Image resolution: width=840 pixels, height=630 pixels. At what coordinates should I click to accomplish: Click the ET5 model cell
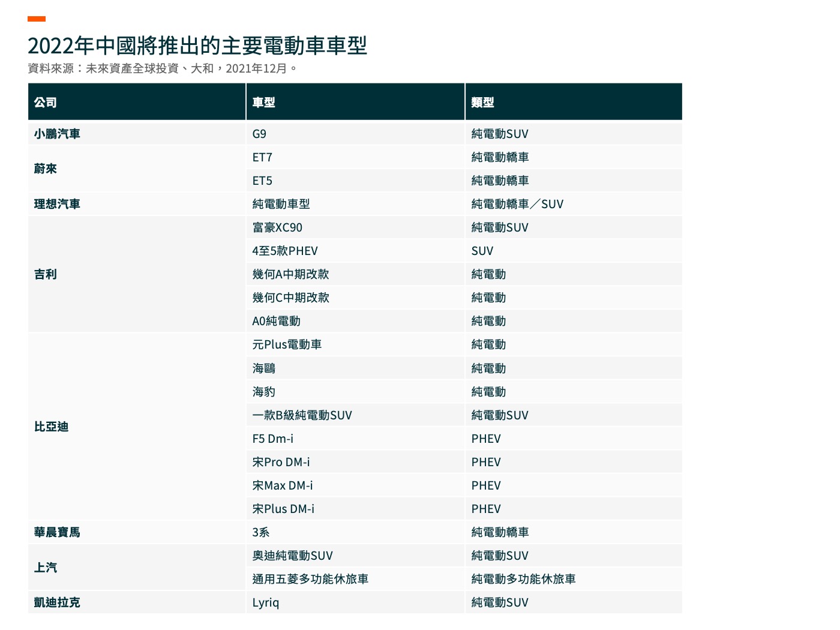tap(355, 181)
